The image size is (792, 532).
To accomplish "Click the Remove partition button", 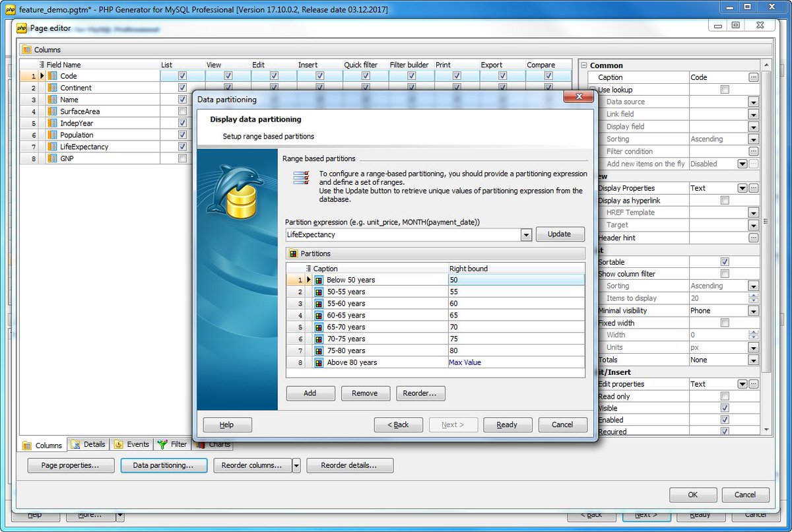I will click(x=365, y=393).
